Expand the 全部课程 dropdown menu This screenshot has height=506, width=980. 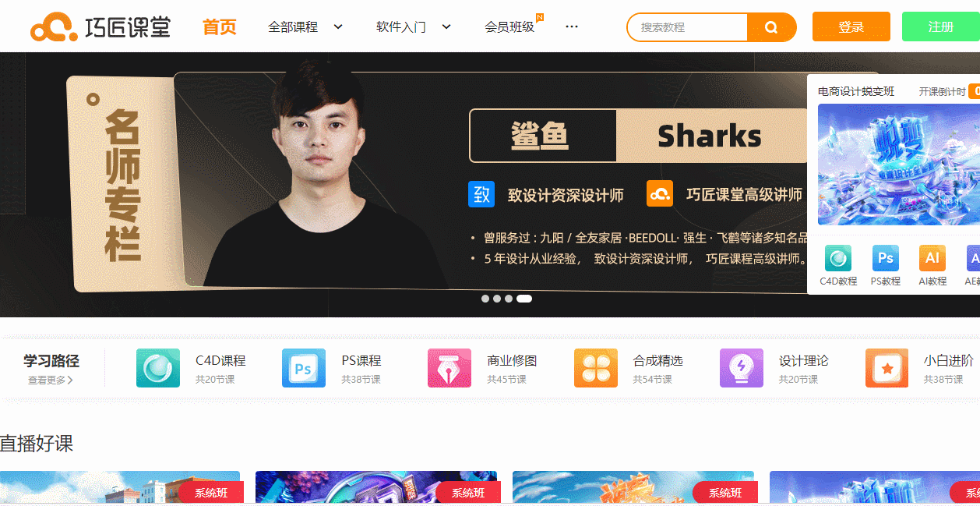click(x=305, y=27)
